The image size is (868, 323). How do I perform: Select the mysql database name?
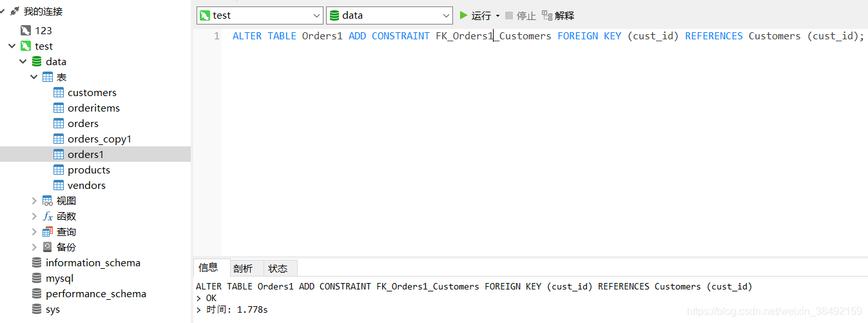click(x=59, y=278)
